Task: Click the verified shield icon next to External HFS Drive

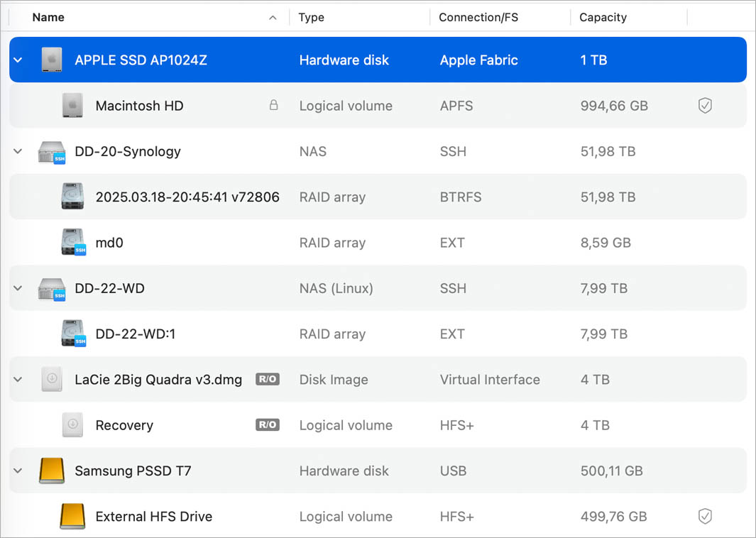Action: 705,516
